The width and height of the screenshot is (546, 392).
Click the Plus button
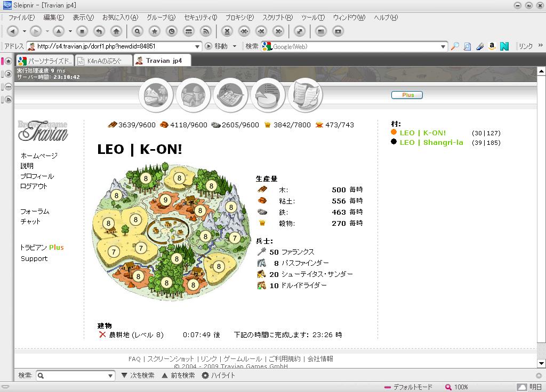407,95
